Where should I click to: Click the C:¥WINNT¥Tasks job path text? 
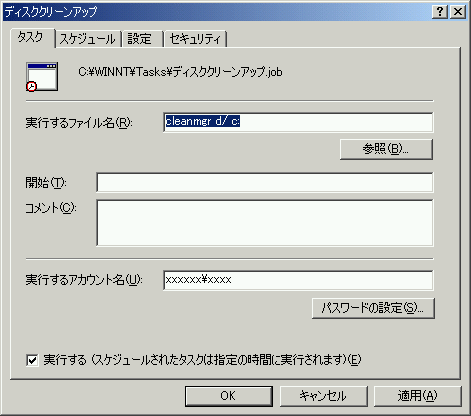(x=180, y=72)
